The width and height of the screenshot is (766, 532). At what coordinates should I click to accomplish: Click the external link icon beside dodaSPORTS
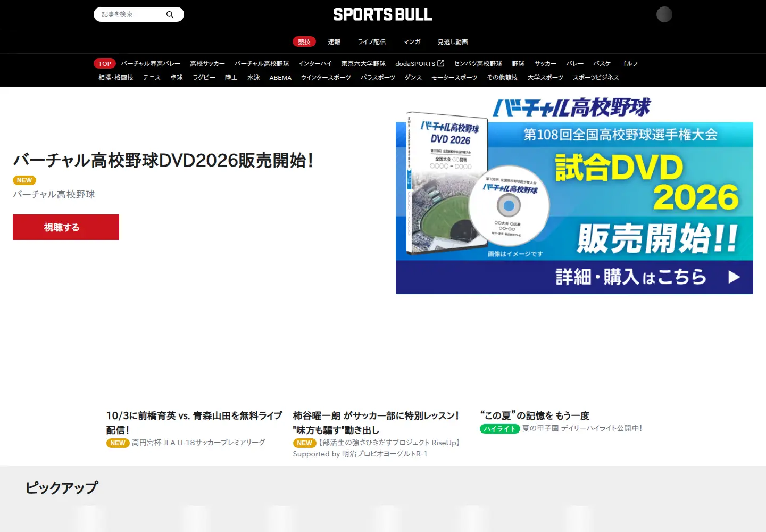click(440, 63)
